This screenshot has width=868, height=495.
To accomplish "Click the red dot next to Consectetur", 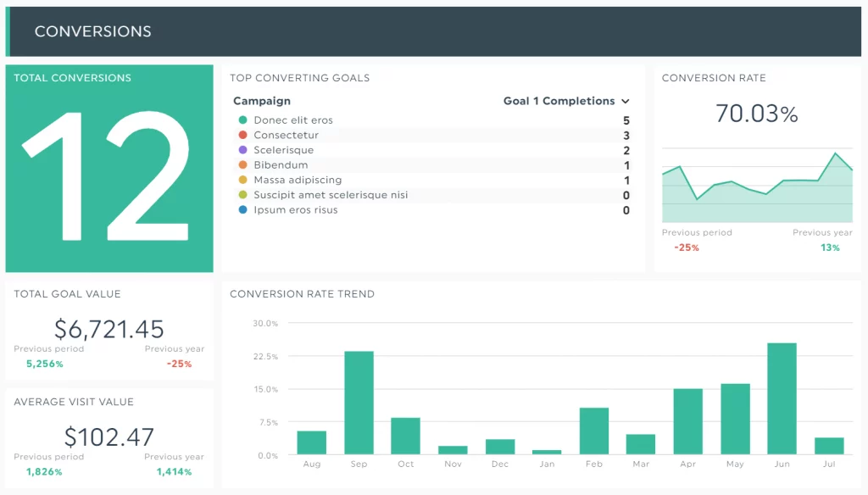I will pos(242,135).
